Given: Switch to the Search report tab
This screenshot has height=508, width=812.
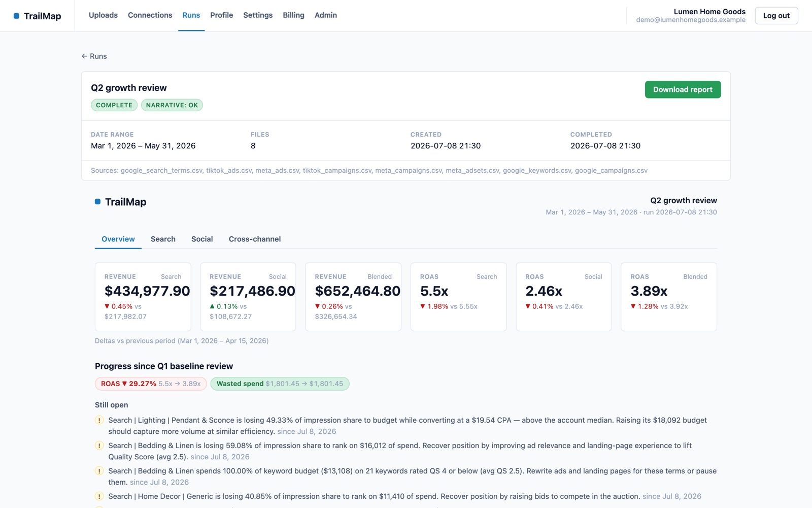Looking at the screenshot, I should (x=163, y=239).
